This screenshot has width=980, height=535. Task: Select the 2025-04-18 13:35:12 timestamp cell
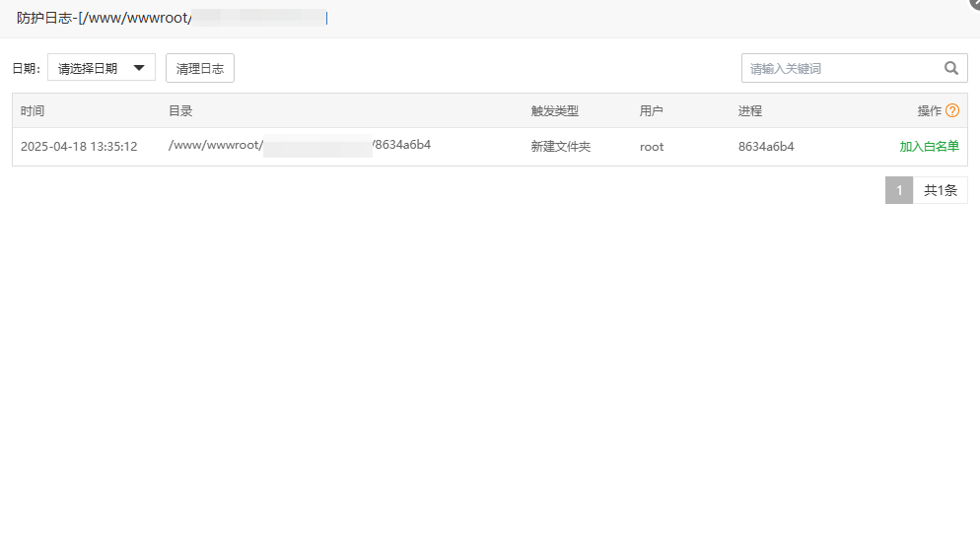[79, 147]
